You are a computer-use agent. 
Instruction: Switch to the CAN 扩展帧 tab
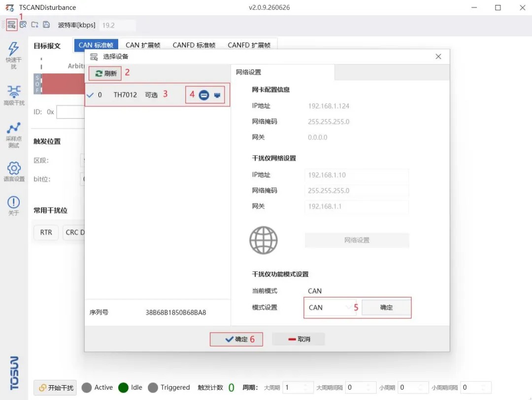[143, 45]
